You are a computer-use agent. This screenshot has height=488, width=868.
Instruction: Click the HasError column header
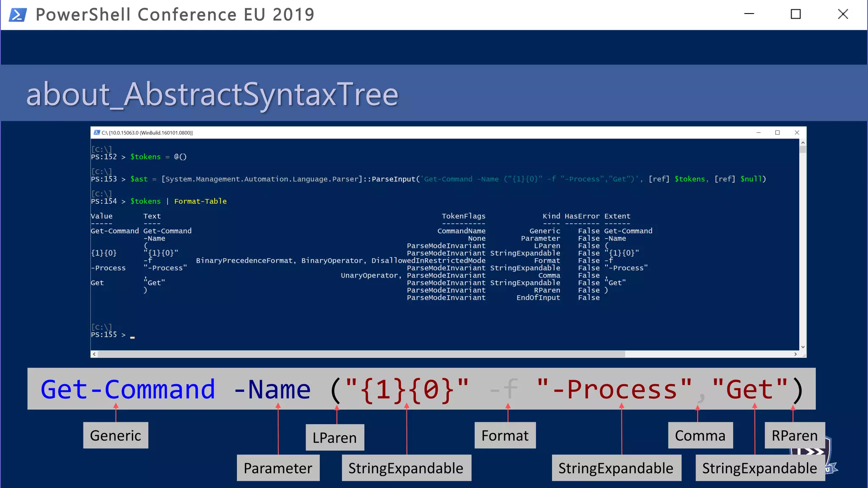click(x=582, y=216)
